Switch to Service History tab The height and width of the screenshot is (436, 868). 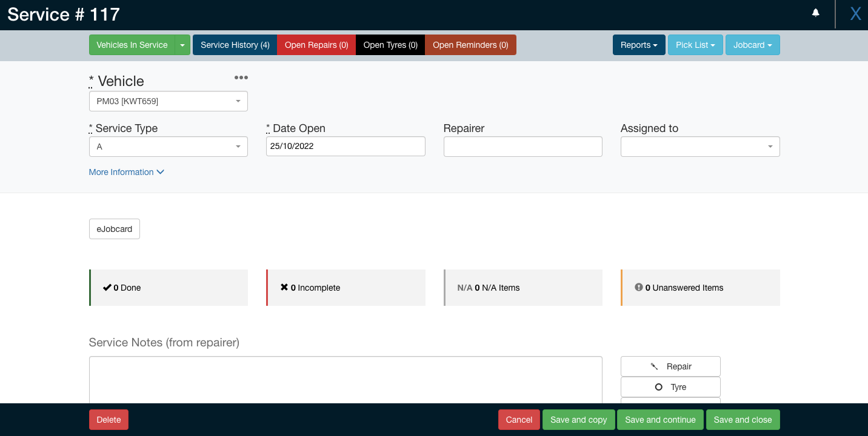click(235, 45)
